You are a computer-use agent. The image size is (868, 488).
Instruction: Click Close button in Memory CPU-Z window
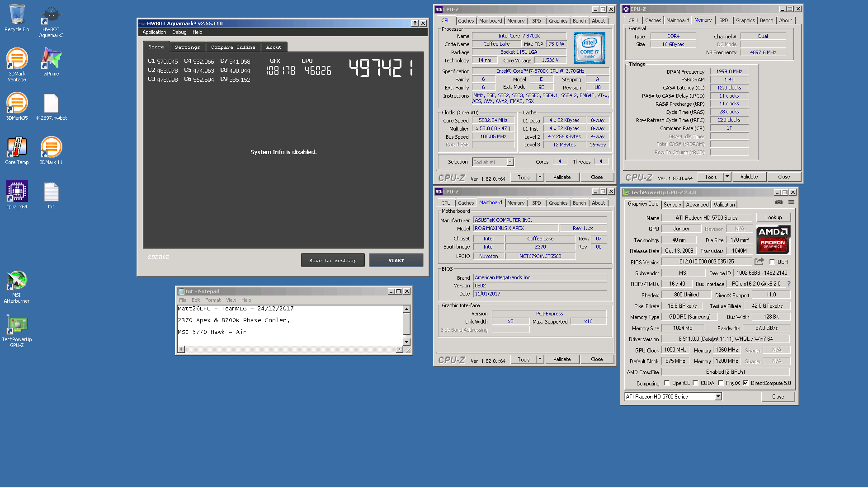click(x=784, y=177)
